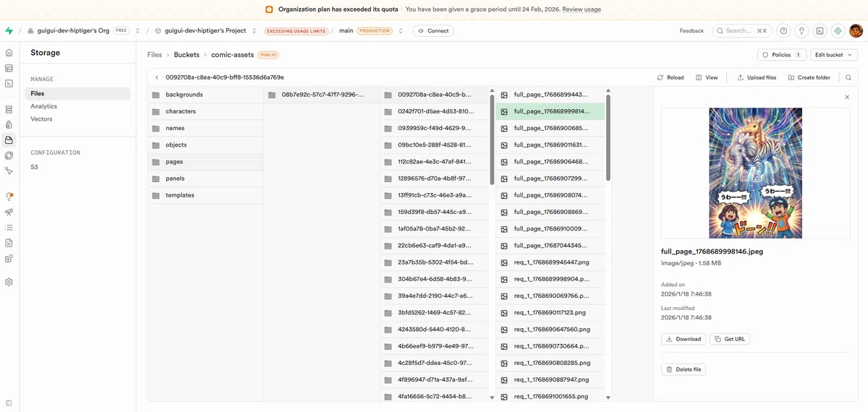Open the user avatar menu
Image resolution: width=868 pixels, height=412 pixels.
[856, 31]
